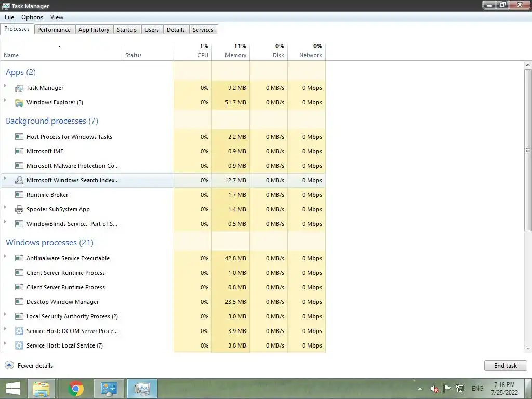Open the Options menu
Image resolution: width=532 pixels, height=399 pixels.
[32, 17]
